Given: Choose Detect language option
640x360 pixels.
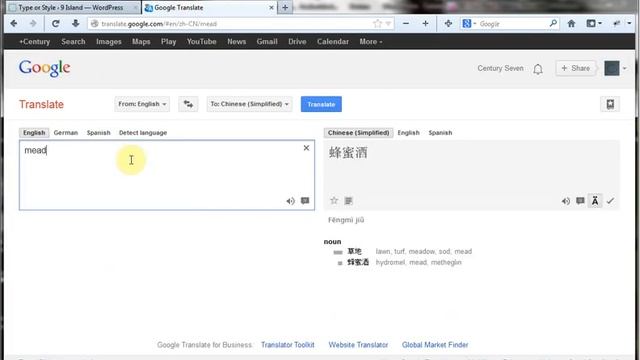Looking at the screenshot, I should click(x=143, y=133).
